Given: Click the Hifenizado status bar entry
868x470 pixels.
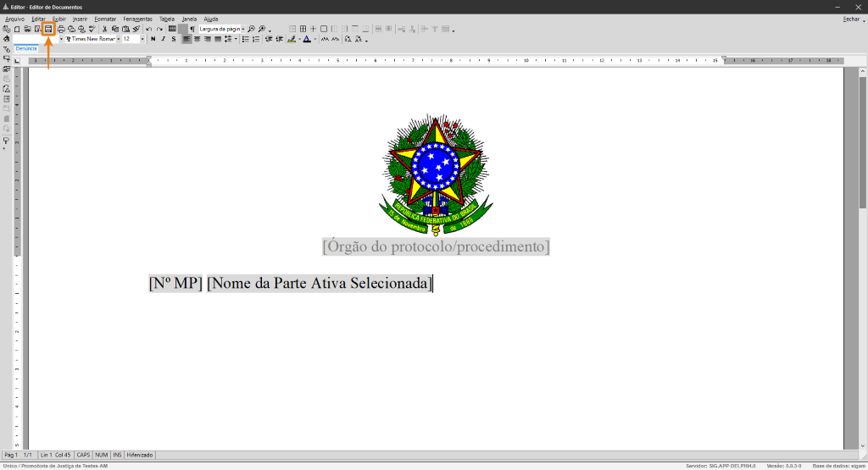Looking at the screenshot, I should click(x=140, y=455).
